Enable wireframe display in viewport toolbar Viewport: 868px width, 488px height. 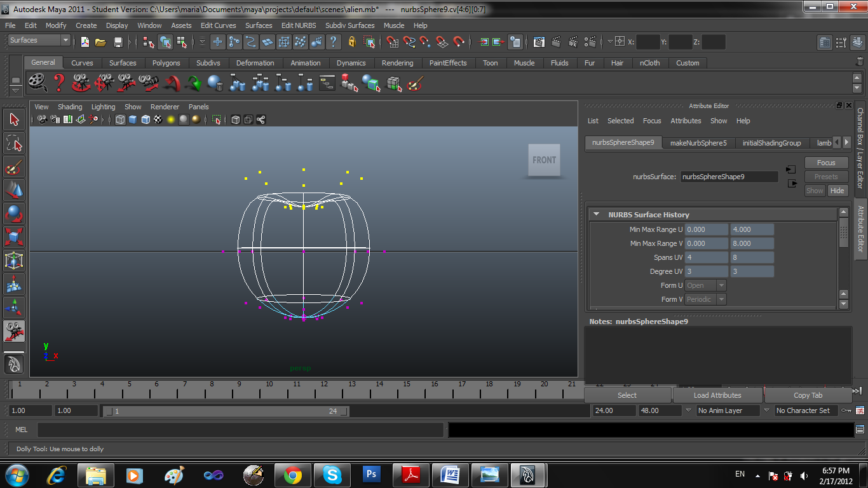tap(120, 119)
